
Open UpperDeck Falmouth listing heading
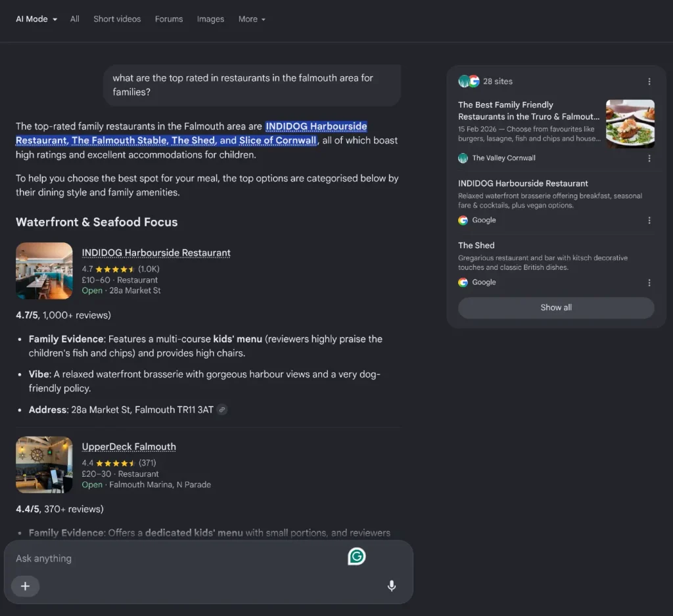129,447
